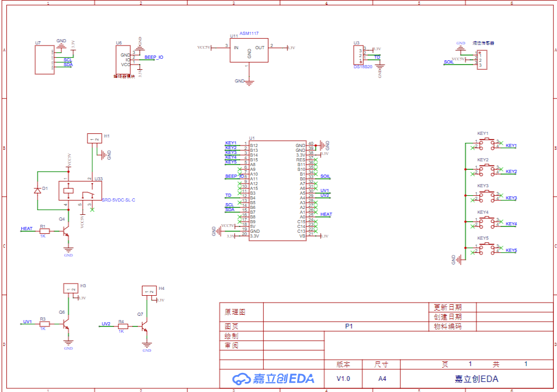
Task: Click the U6 buzzer module body
Action: coord(123,60)
